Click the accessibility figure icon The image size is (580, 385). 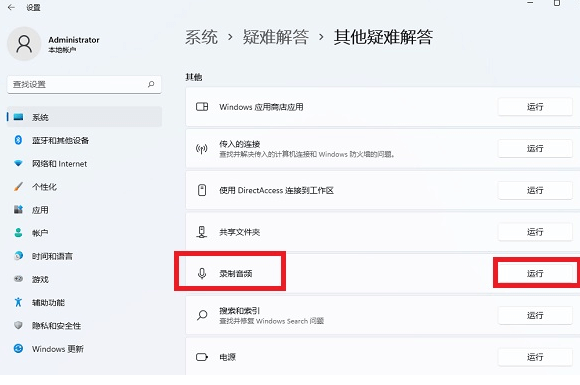(x=18, y=302)
